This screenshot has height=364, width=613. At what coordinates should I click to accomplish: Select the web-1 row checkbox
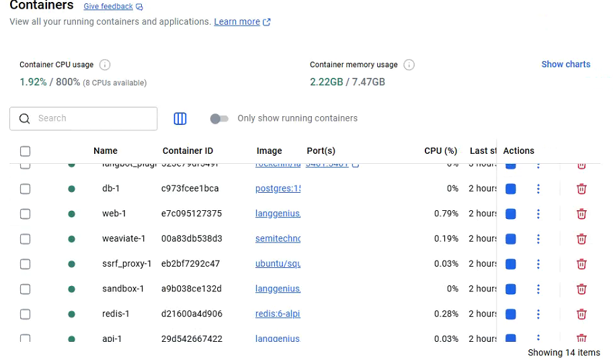click(x=25, y=214)
